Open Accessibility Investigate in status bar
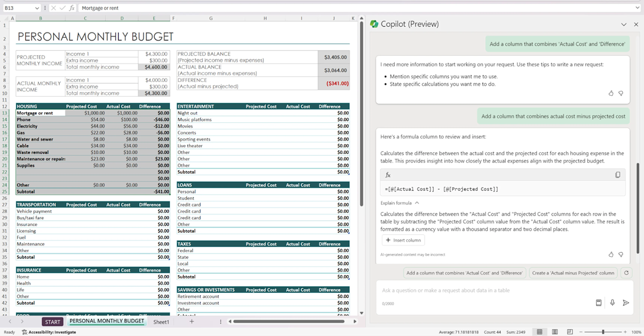Image resolution: width=644 pixels, height=336 pixels. pos(49,332)
